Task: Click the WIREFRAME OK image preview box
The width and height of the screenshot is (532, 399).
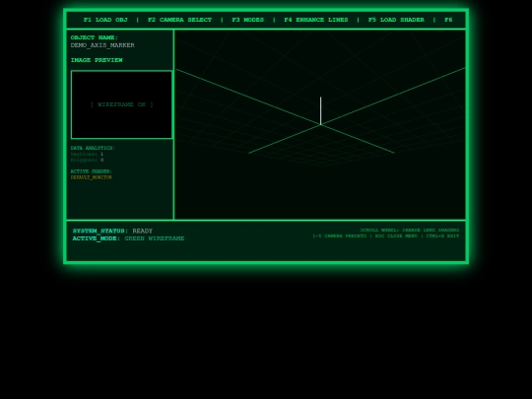Action: 122,104
